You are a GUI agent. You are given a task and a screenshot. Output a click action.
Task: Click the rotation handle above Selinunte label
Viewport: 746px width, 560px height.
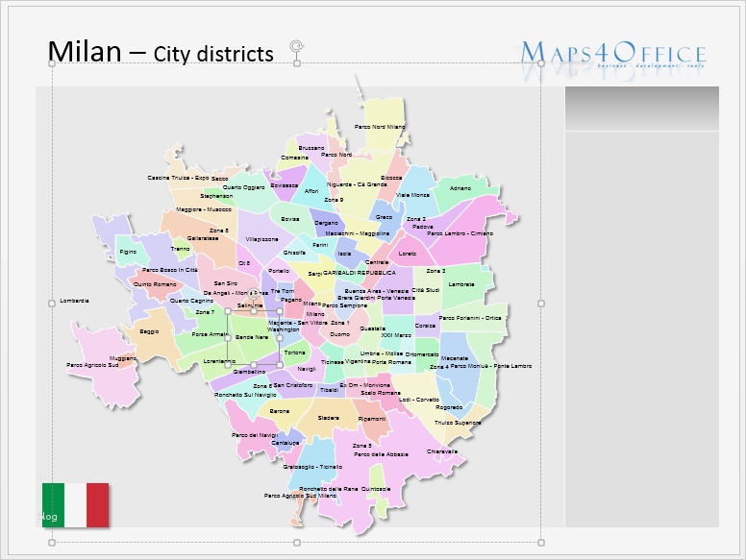tap(254, 293)
